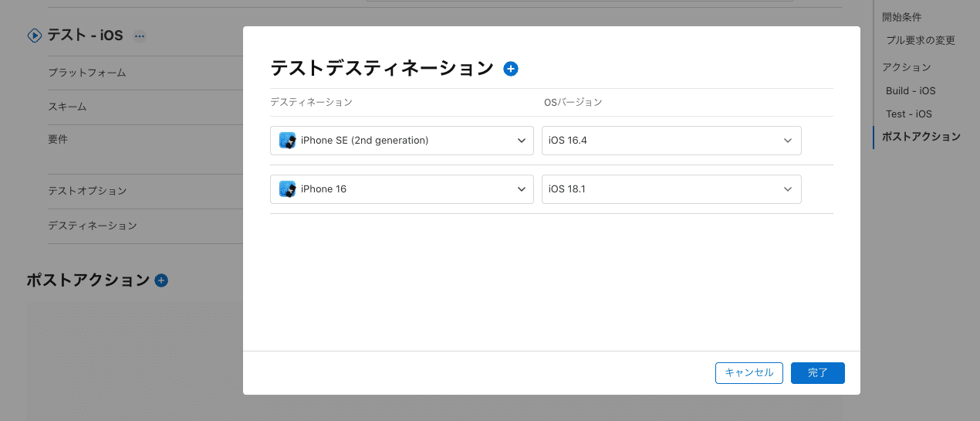
Task: Open the ellipsis menu next to テスト - iOS
Action: [139, 36]
